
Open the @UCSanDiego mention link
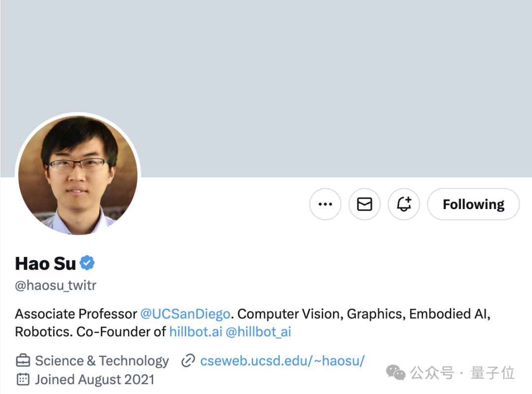tap(185, 314)
